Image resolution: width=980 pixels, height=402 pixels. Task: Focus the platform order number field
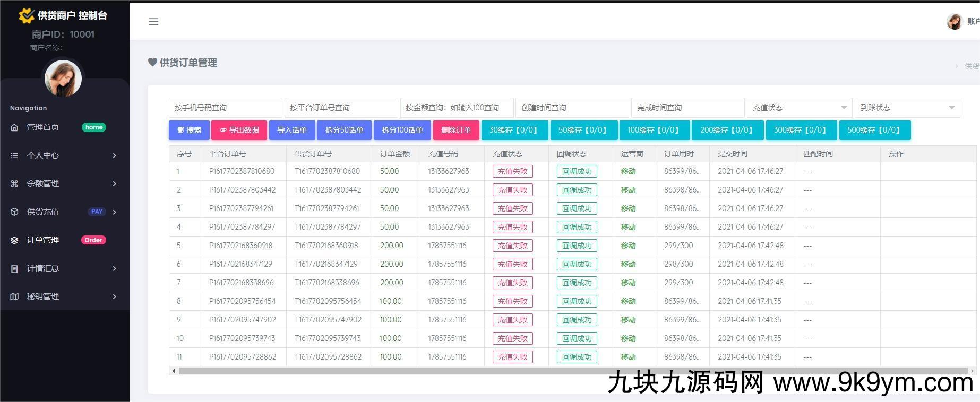tap(341, 108)
